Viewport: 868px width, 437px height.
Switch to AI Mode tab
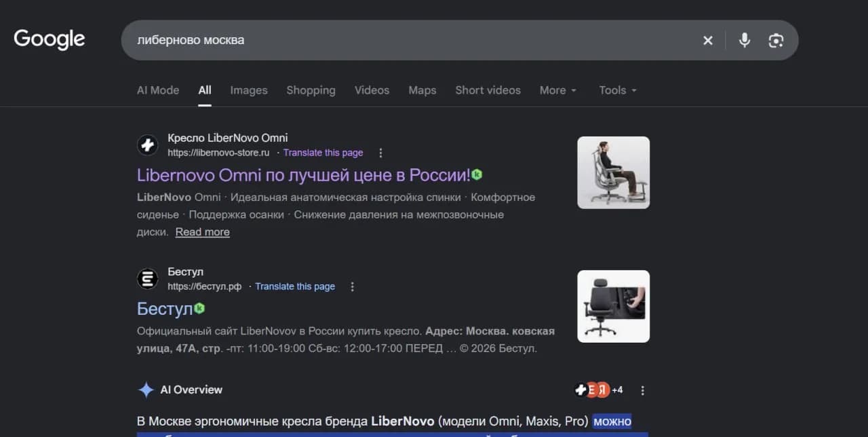pos(158,90)
